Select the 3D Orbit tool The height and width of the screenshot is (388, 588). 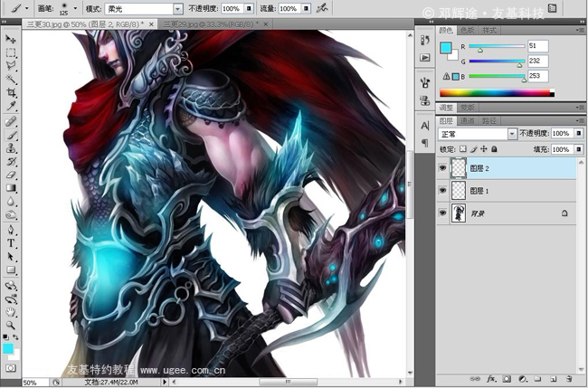[x=11, y=299]
